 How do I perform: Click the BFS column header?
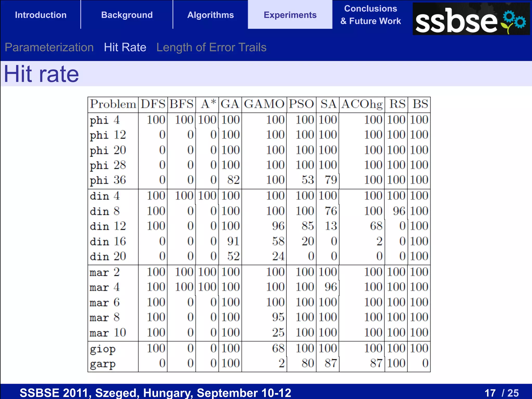click(x=182, y=104)
